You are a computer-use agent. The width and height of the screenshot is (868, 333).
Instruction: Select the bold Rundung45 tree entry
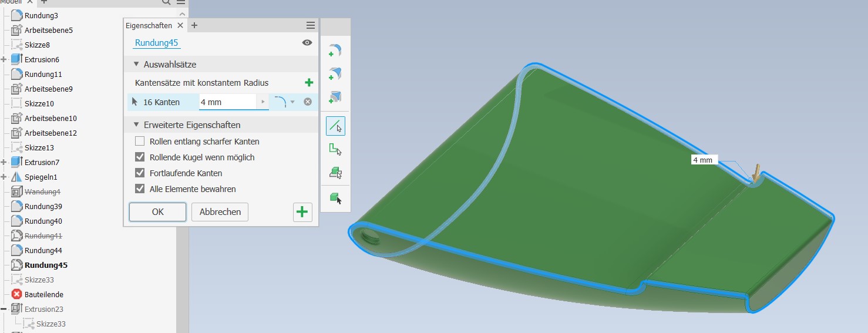pos(46,265)
